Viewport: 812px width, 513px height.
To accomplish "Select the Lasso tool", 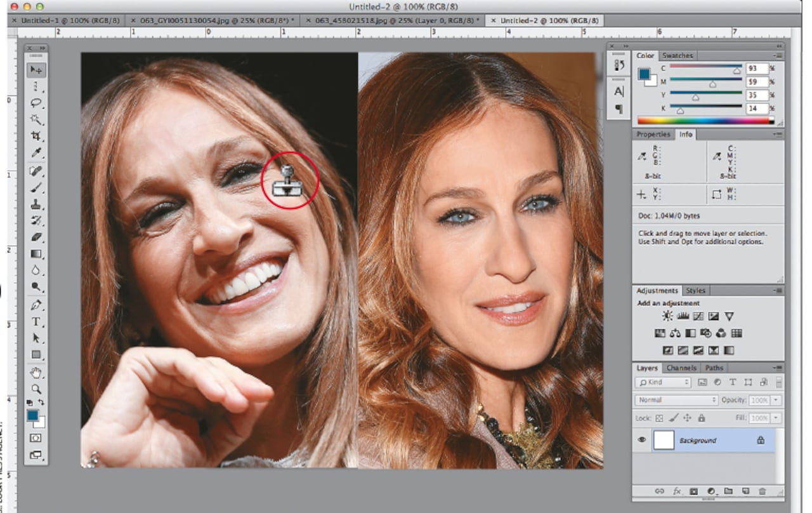I will 36,103.
